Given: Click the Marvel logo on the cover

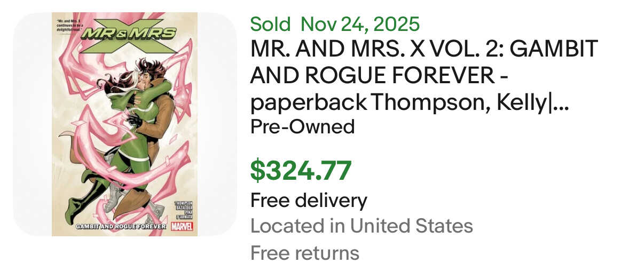Looking at the screenshot, I should pos(182,226).
